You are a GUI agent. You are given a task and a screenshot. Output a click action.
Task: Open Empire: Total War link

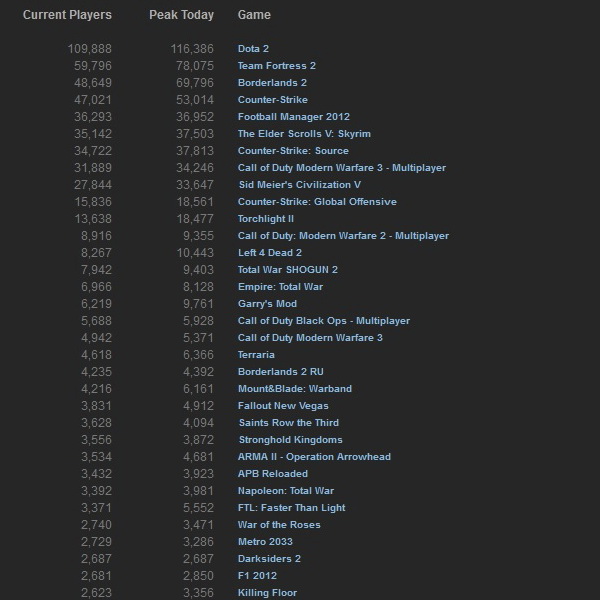[280, 287]
